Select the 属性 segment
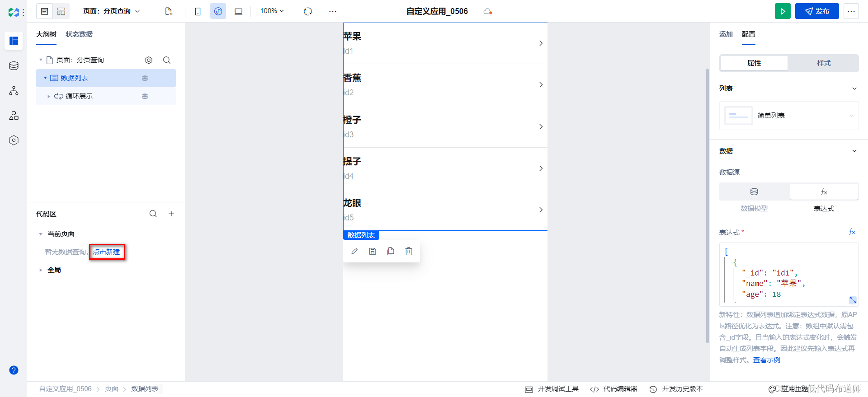 [754, 63]
